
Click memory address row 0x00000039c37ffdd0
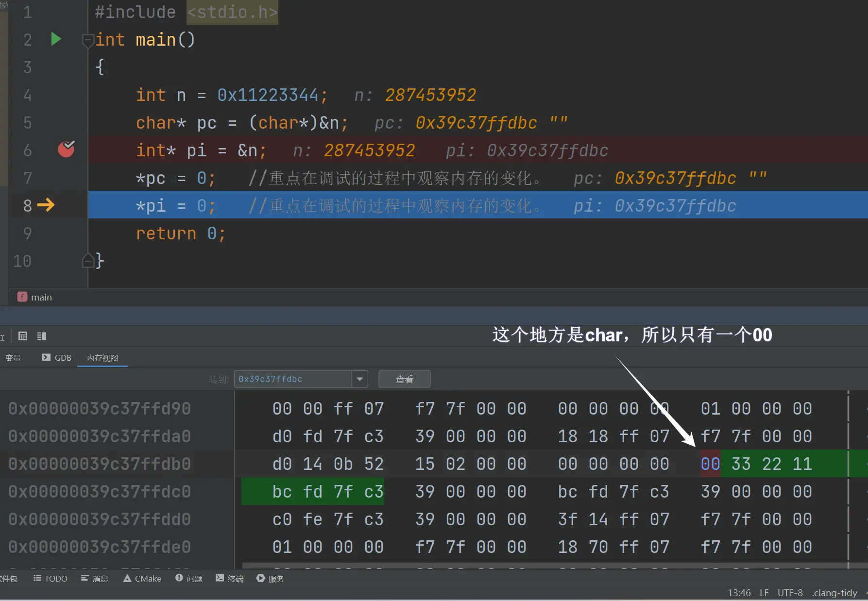[100, 519]
